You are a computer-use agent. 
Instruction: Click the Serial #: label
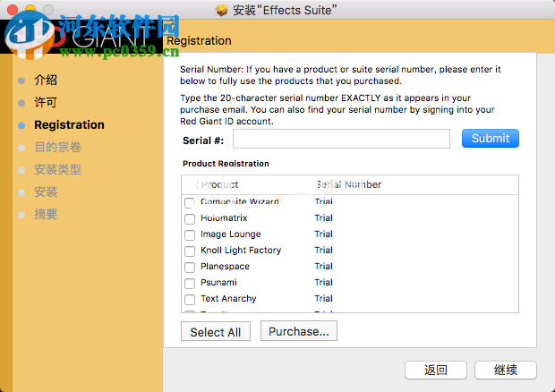click(x=203, y=141)
